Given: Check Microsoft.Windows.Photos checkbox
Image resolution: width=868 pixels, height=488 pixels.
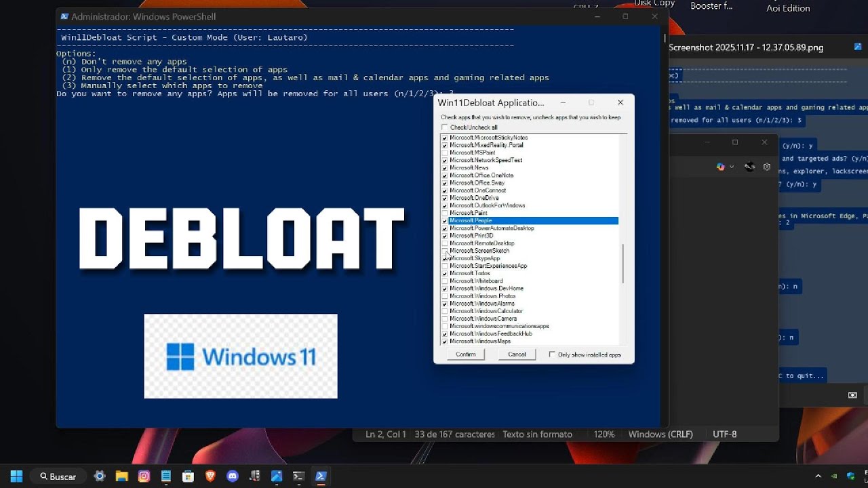Looking at the screenshot, I should 445,296.
